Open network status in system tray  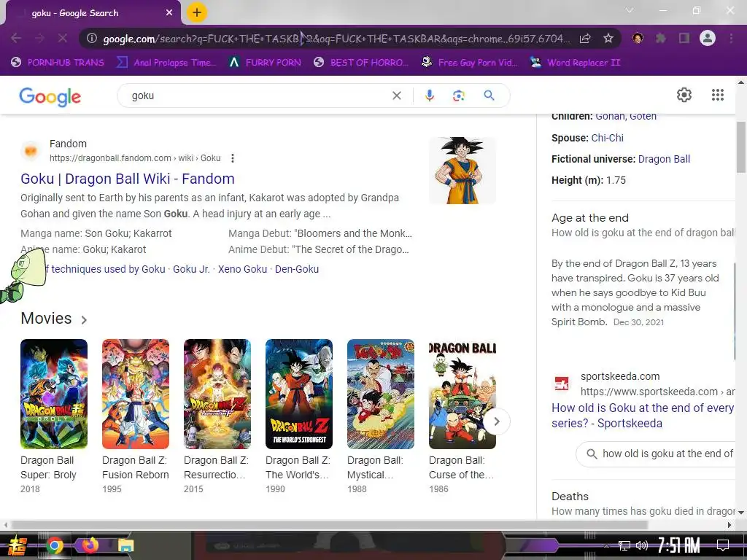pyautogui.click(x=624, y=545)
